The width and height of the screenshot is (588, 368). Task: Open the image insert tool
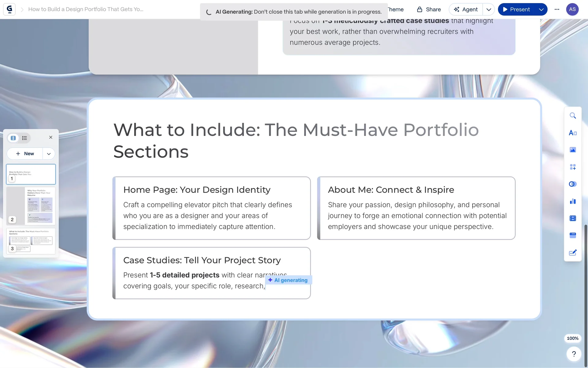tap(572, 150)
